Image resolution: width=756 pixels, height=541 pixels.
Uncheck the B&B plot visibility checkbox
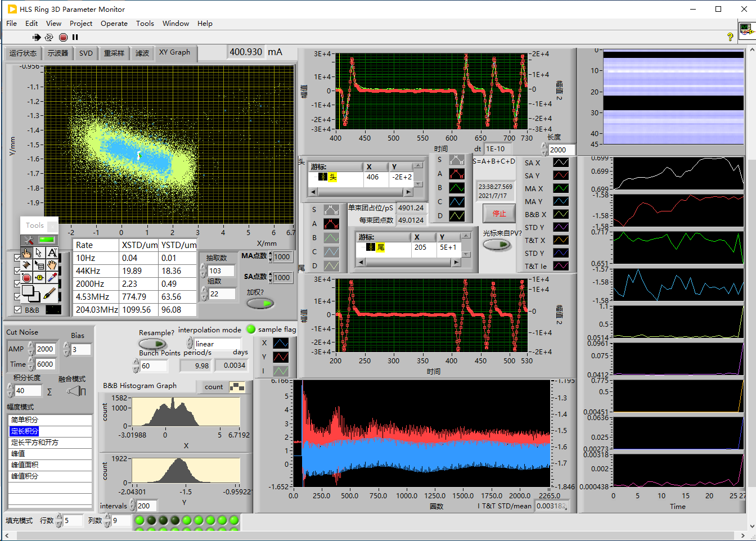(18, 310)
